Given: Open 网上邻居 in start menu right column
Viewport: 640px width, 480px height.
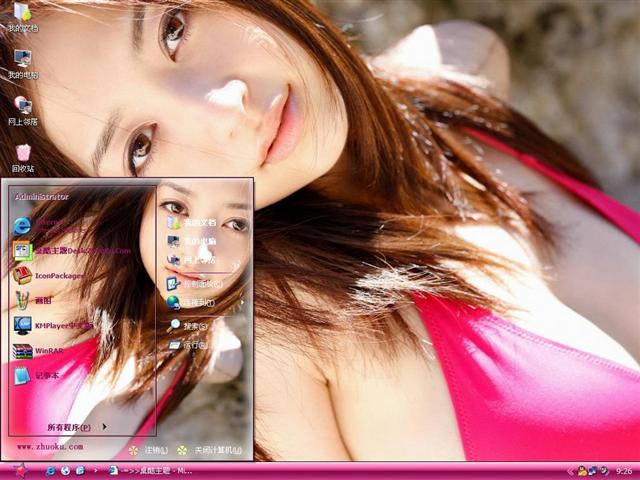Looking at the screenshot, I should coord(192,260).
